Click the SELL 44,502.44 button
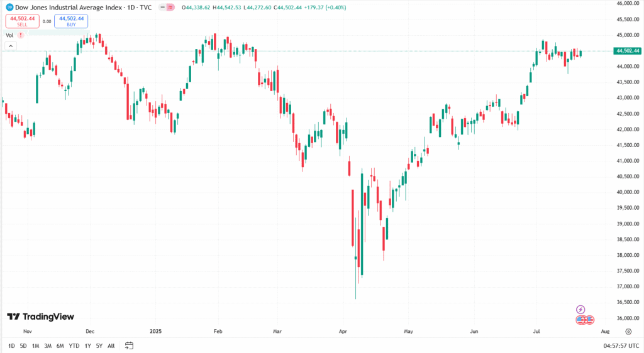The width and height of the screenshot is (644, 353). pyautogui.click(x=21, y=21)
